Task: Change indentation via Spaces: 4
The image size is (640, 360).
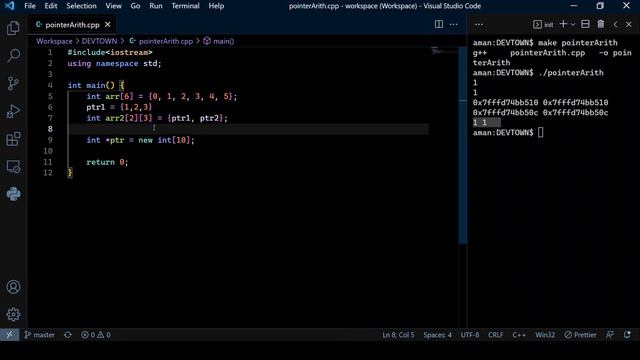Action: [437, 335]
